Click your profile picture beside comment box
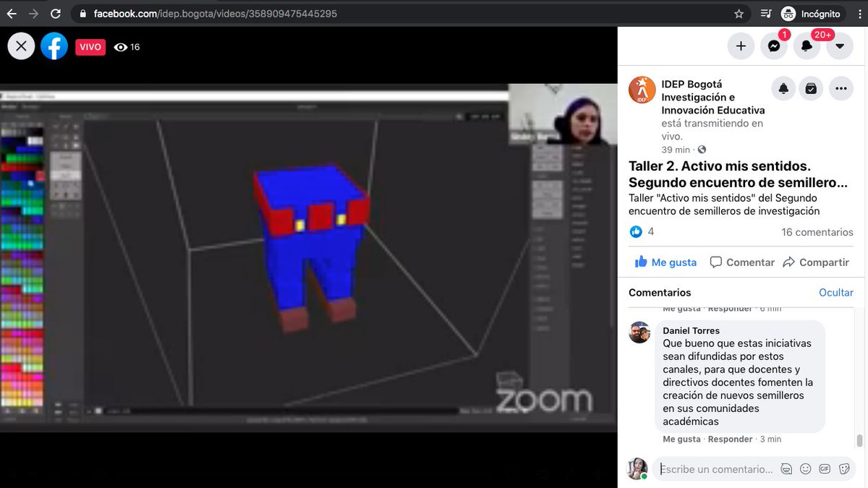Image resolution: width=868 pixels, height=488 pixels. coord(637,468)
